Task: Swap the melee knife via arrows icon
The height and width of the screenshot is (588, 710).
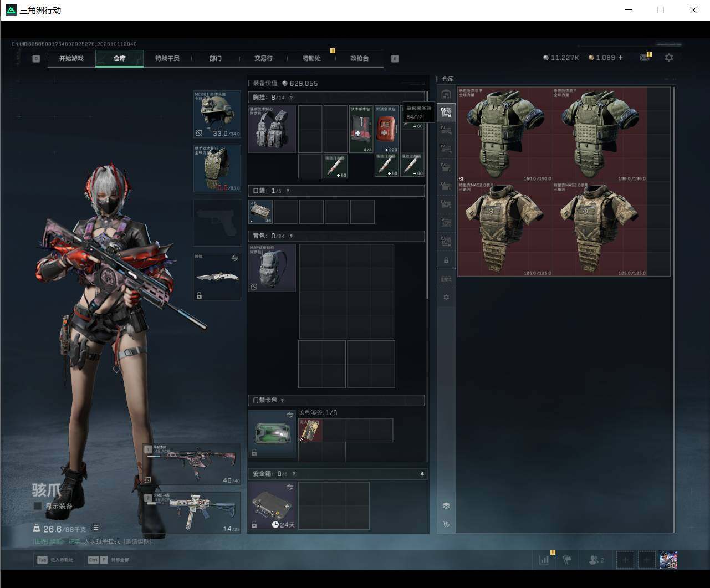Action: (x=234, y=258)
